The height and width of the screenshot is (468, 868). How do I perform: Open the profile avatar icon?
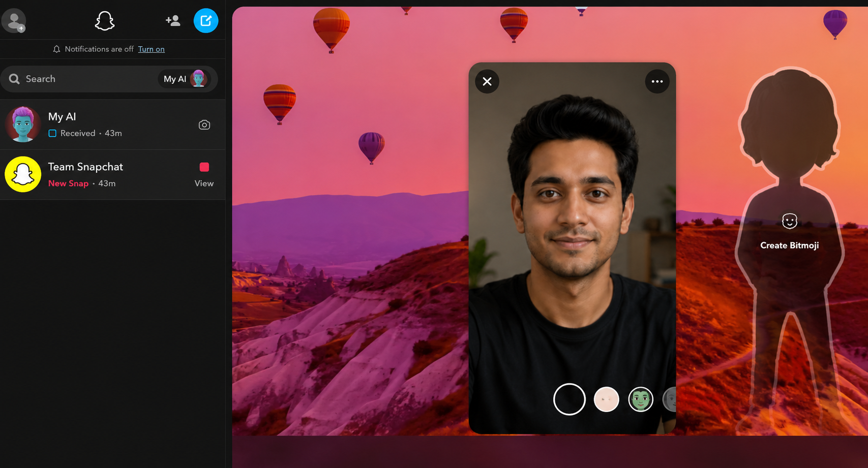pyautogui.click(x=14, y=21)
